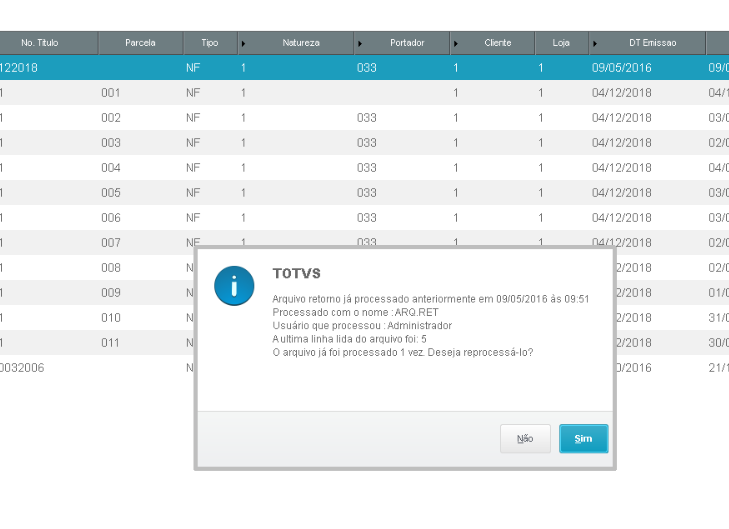The image size is (729, 529).
Task: Click the 'Usuário que processou : Administrador' line
Action: click(x=362, y=325)
